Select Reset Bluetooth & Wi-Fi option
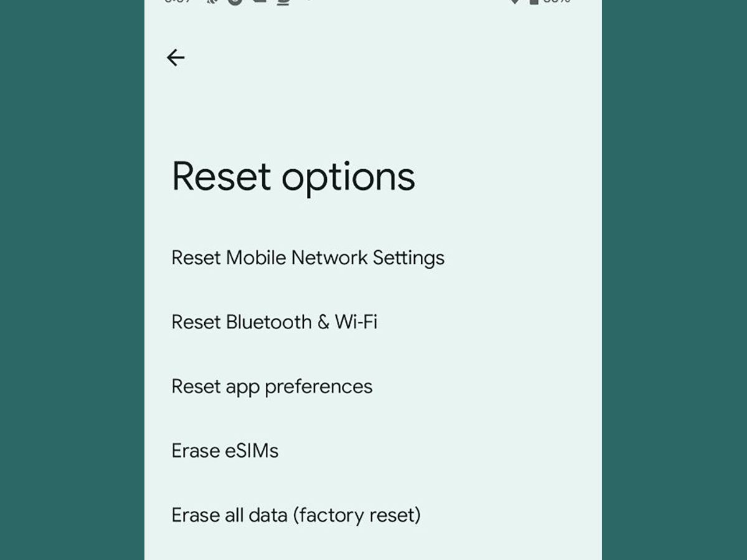The image size is (747, 560). point(274,322)
